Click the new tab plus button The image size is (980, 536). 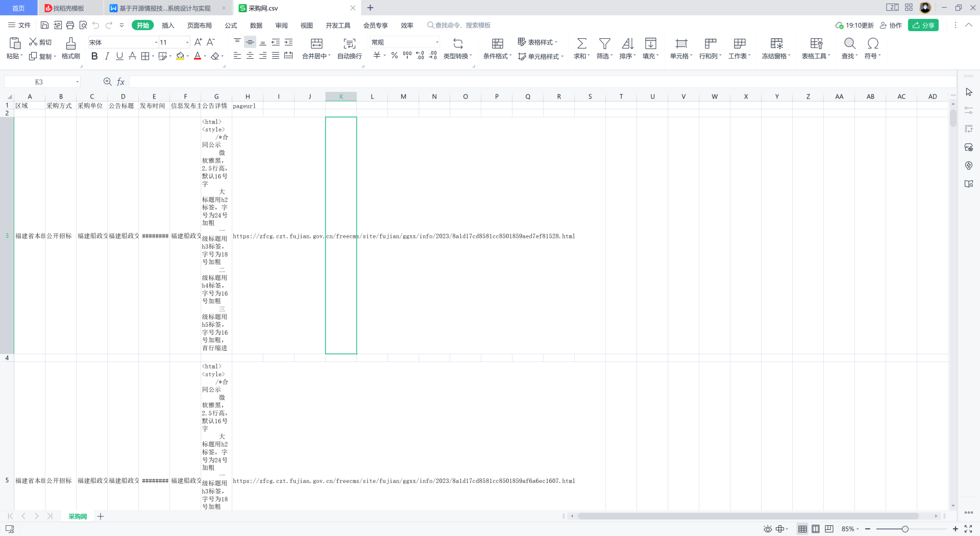click(x=371, y=8)
